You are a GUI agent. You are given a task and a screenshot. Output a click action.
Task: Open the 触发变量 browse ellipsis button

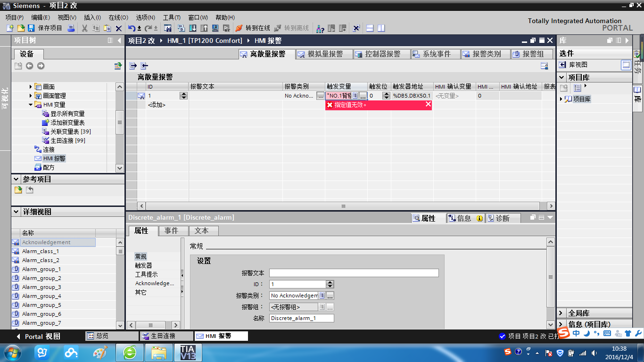(363, 96)
